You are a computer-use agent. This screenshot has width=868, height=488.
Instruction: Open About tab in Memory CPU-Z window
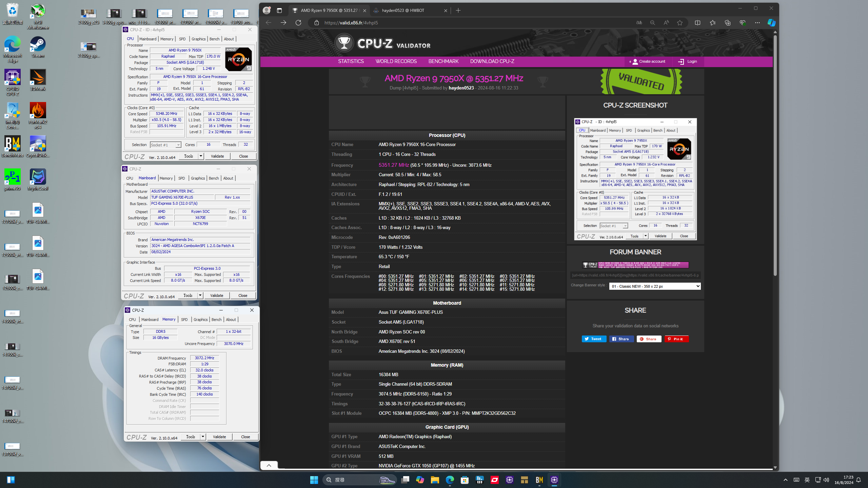point(231,320)
